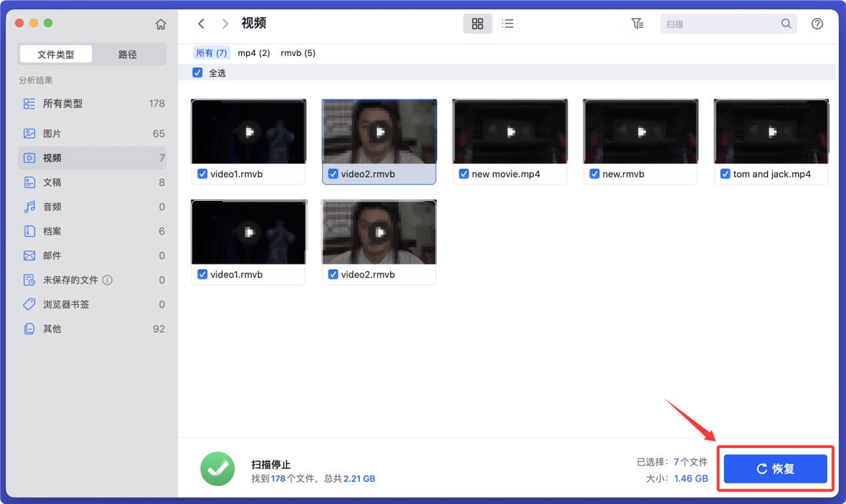Click the back navigation arrow

201,23
